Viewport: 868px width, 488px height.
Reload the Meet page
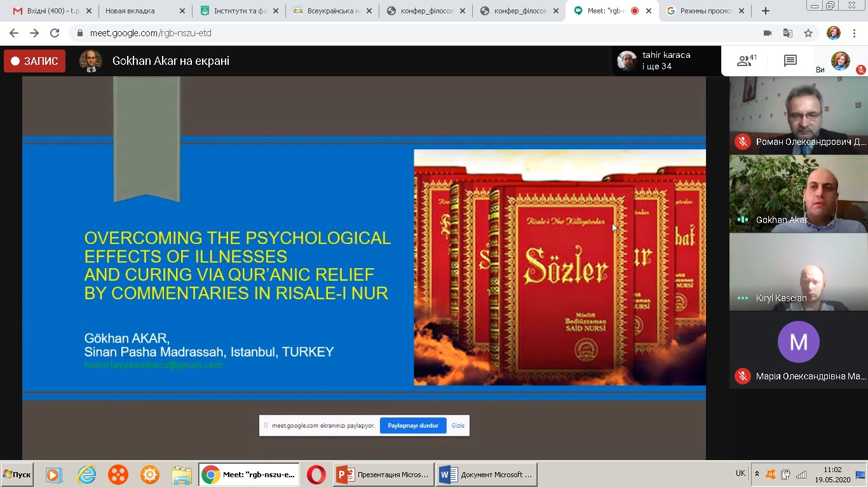tap(55, 33)
